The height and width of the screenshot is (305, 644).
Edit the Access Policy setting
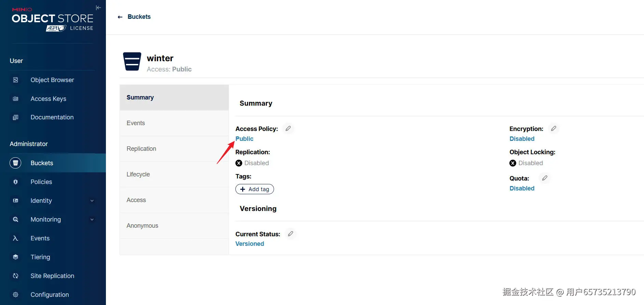tap(288, 129)
